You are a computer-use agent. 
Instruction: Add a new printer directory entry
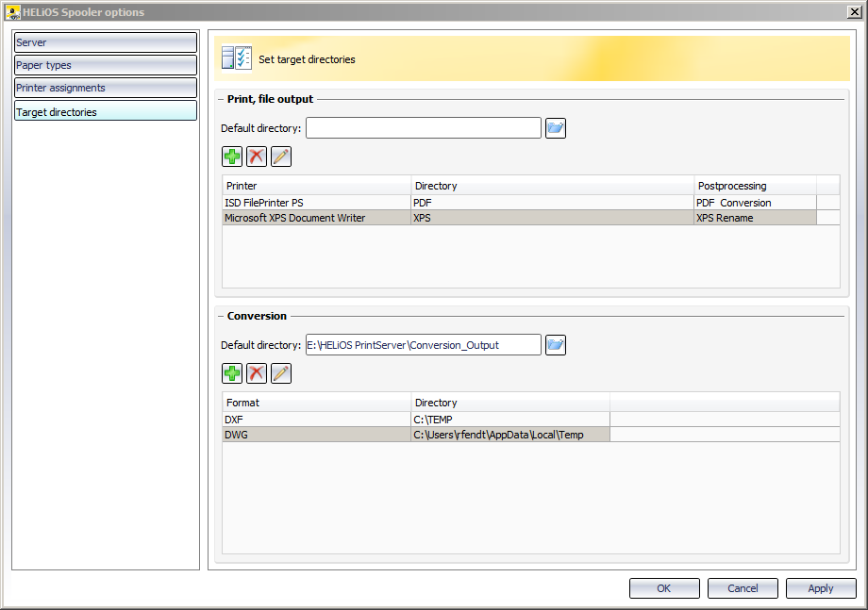click(232, 157)
